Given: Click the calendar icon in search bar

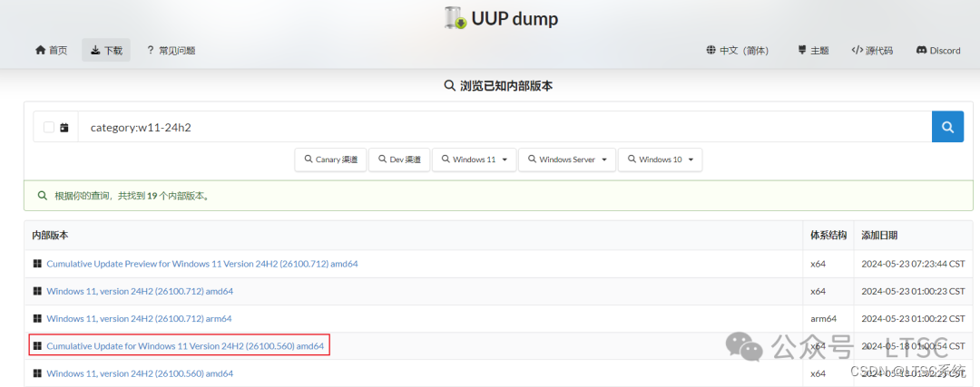Looking at the screenshot, I should coord(64,127).
